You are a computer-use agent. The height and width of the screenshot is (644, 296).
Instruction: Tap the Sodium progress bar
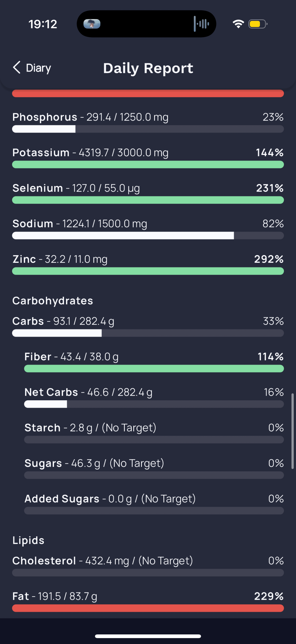click(x=148, y=236)
